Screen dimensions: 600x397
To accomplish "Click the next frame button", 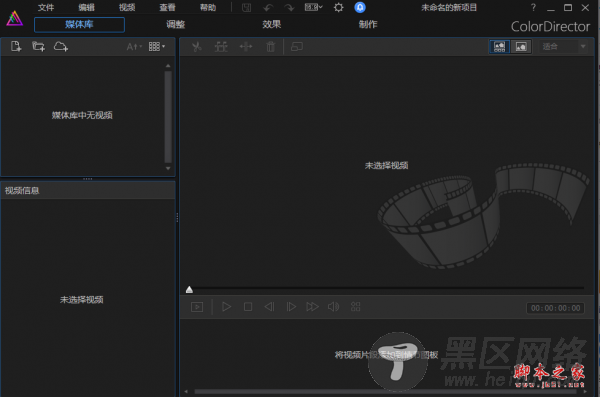I will click(x=291, y=307).
